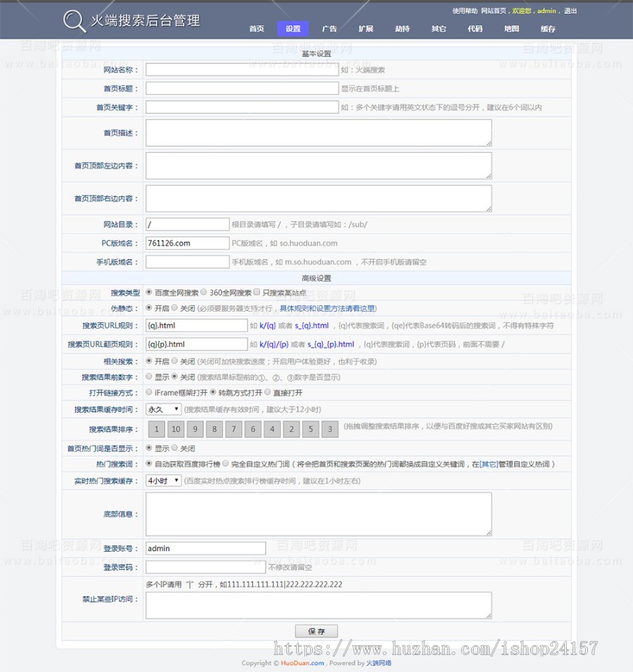633x672 pixels.
Task: Click the PC版域名 field showing 761126.com
Action: point(188,243)
